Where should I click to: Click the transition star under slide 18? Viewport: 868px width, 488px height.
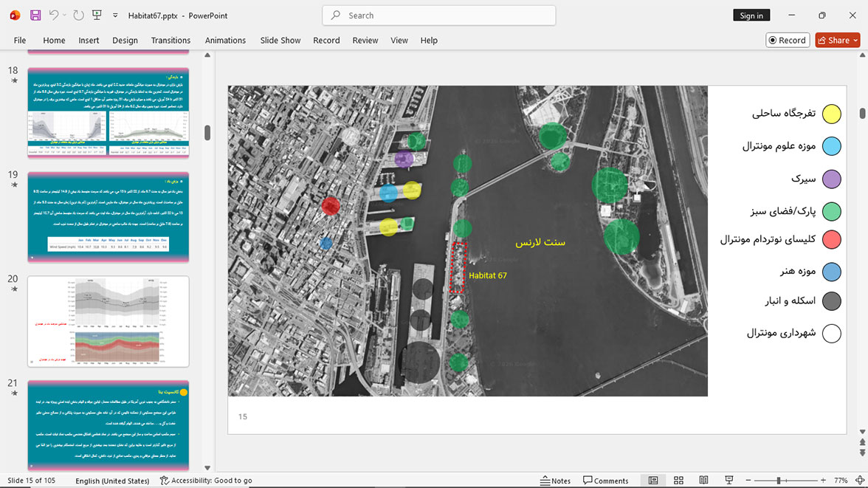point(15,81)
